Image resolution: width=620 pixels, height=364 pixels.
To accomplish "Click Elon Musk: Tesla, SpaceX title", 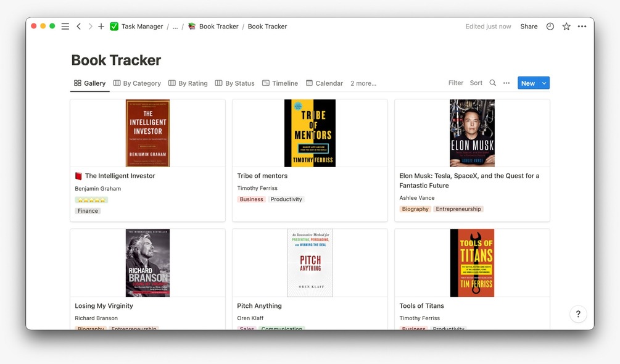I will [x=469, y=181].
